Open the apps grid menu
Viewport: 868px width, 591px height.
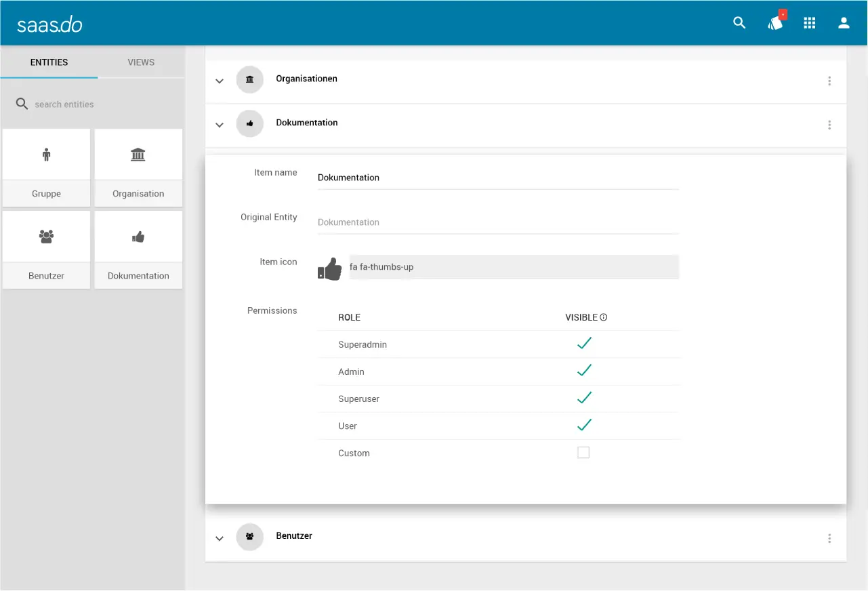point(810,23)
